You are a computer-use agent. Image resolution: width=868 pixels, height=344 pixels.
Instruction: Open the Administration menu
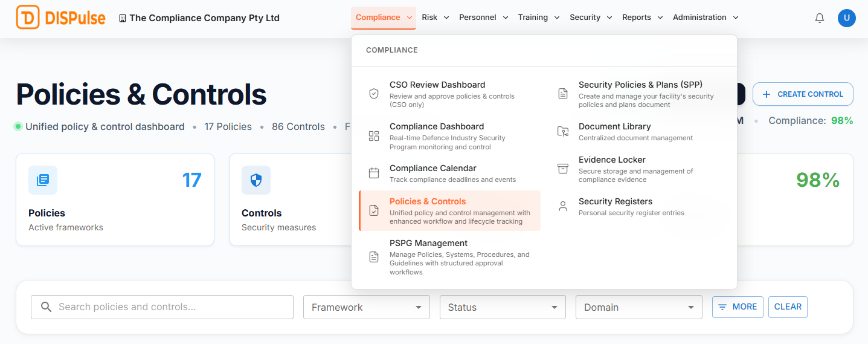coord(705,18)
